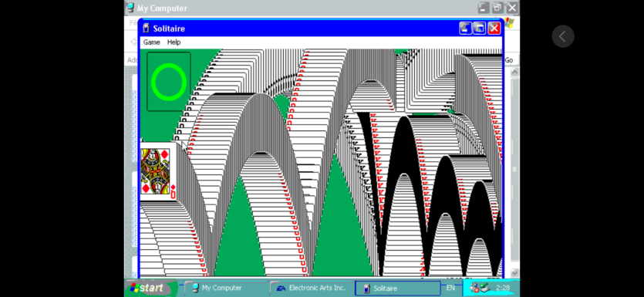
Task: Click the clock showing 2:28
Action: 503,288
